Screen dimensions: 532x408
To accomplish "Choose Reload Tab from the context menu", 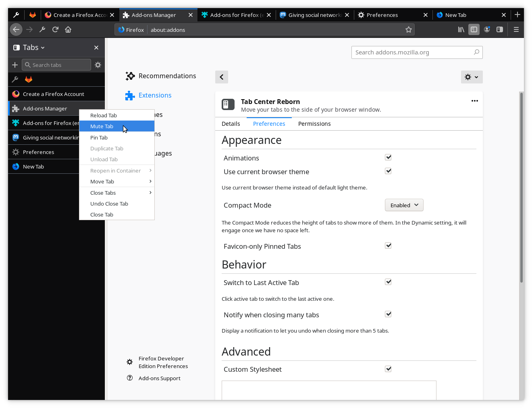I will point(117,115).
